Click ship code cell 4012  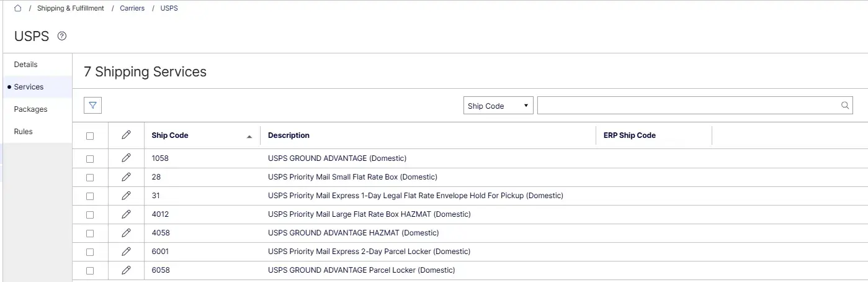(x=160, y=214)
